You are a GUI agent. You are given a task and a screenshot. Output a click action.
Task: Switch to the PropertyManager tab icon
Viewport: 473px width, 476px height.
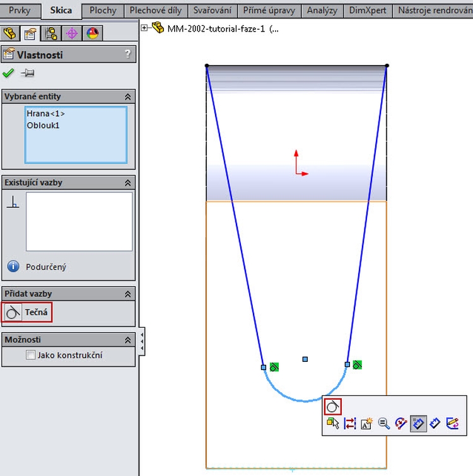[x=30, y=33]
